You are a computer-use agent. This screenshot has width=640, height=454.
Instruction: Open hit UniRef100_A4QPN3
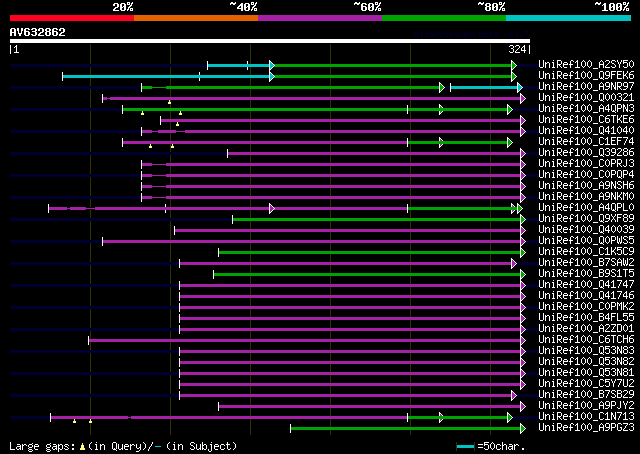coord(586,109)
